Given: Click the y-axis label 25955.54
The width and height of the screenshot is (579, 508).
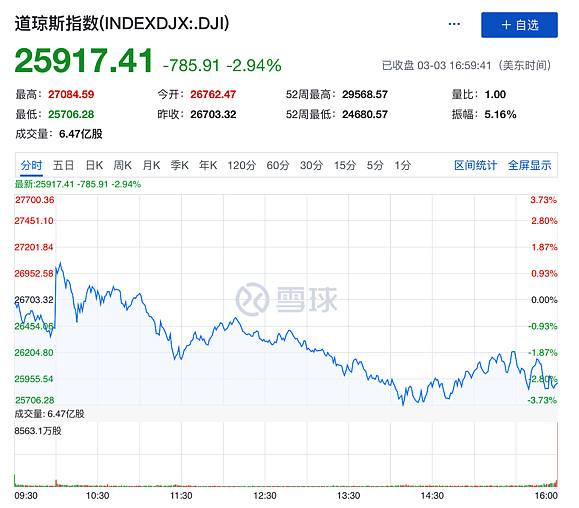Looking at the screenshot, I should 34,379.
